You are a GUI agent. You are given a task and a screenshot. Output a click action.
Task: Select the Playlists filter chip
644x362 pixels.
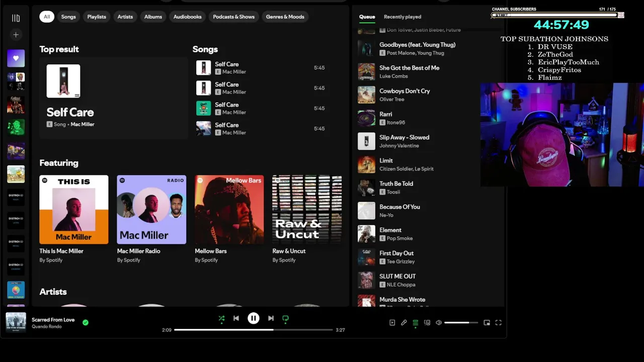coord(97,17)
